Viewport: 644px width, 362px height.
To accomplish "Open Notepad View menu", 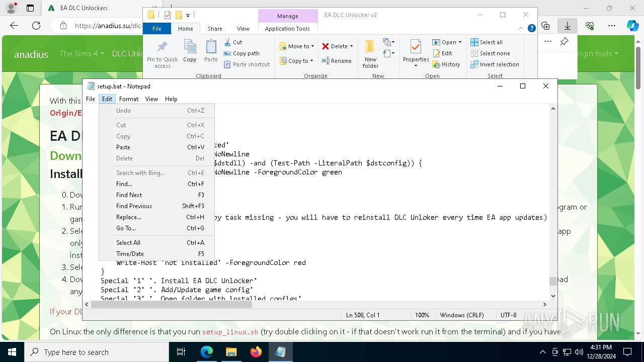I will tap(151, 99).
